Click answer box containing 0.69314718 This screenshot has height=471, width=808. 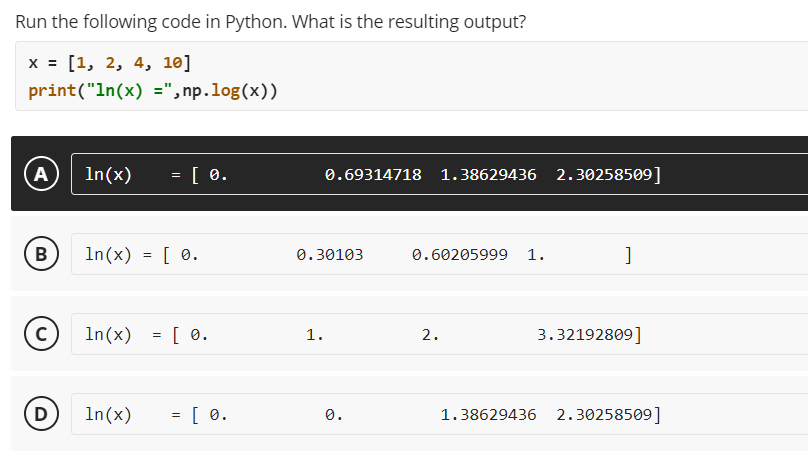coord(440,174)
